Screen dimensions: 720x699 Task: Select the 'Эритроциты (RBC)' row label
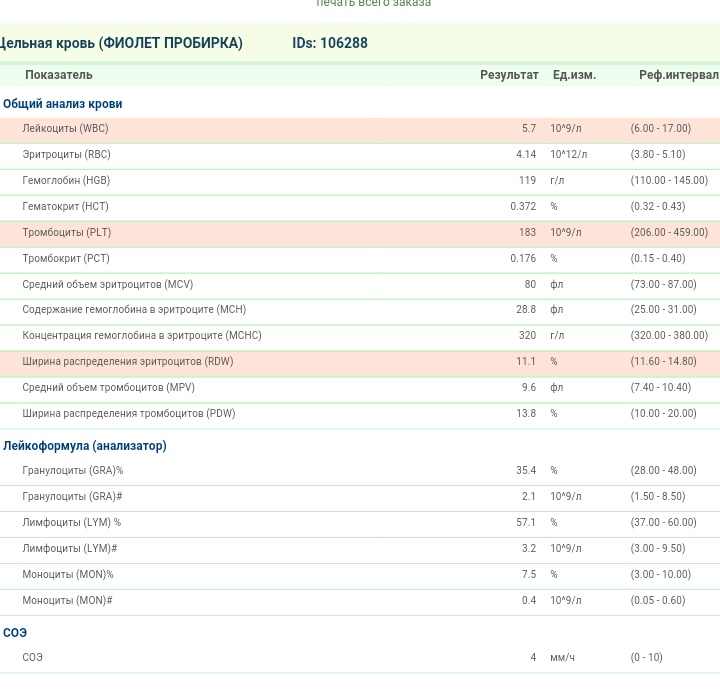click(x=67, y=154)
